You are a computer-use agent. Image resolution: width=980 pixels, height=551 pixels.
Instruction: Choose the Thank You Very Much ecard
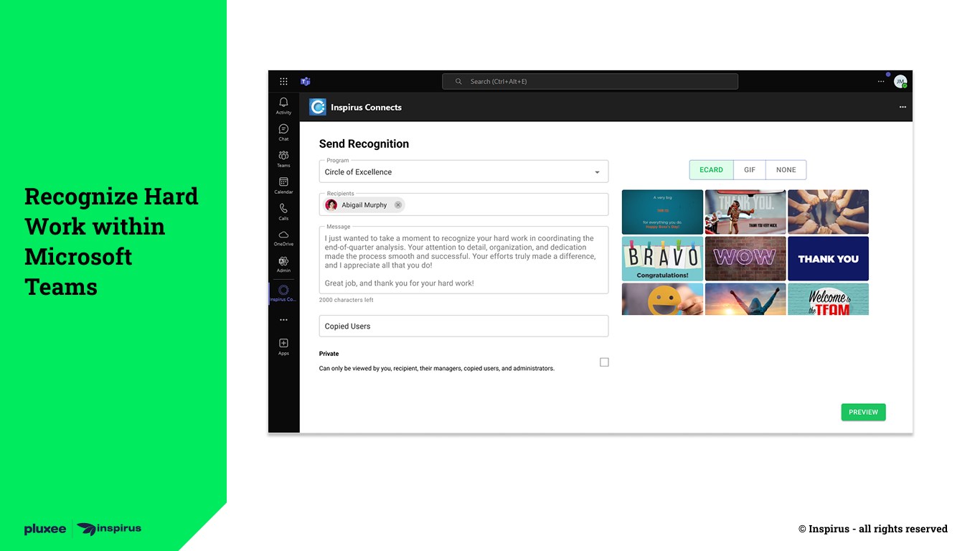pyautogui.click(x=745, y=212)
